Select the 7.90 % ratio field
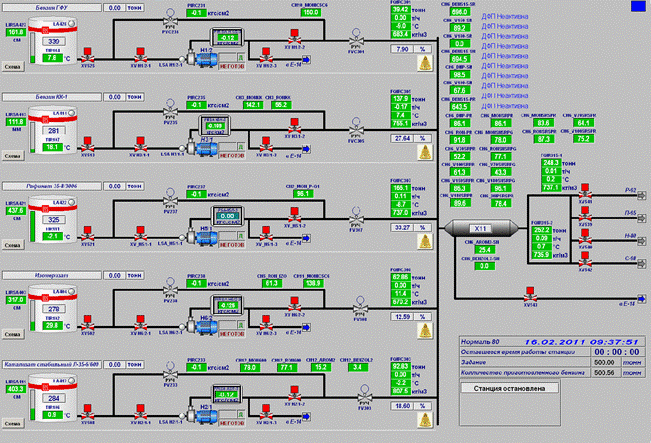Screen dimensions: 651x443 [404, 49]
